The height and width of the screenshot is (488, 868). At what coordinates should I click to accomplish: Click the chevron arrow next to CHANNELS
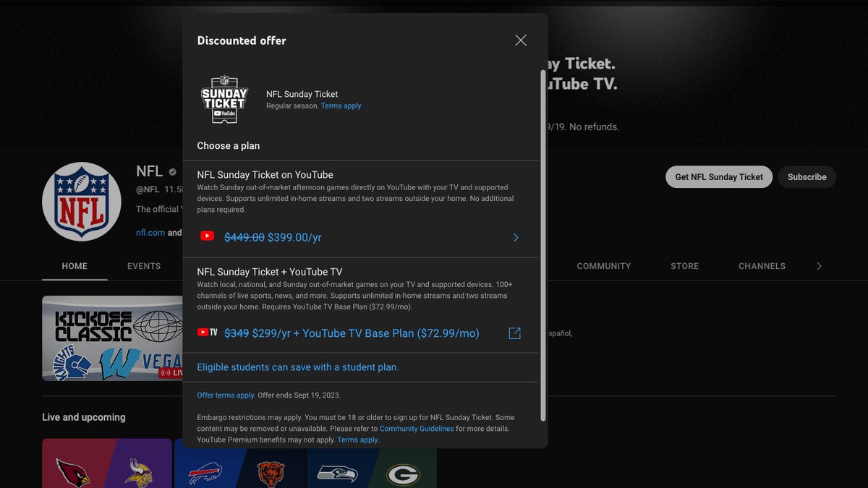(819, 265)
